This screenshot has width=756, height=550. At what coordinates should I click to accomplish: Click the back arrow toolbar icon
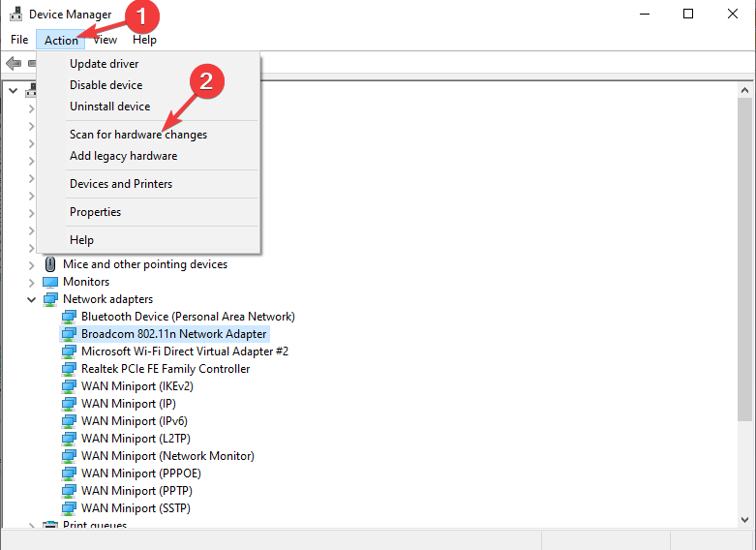click(x=14, y=63)
